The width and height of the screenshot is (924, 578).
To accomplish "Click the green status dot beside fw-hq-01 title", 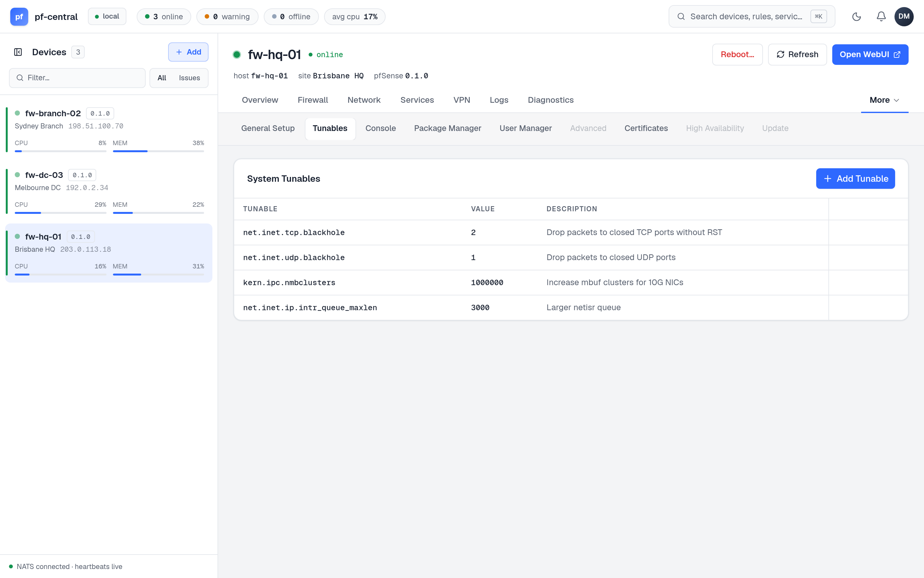I will coord(237,55).
